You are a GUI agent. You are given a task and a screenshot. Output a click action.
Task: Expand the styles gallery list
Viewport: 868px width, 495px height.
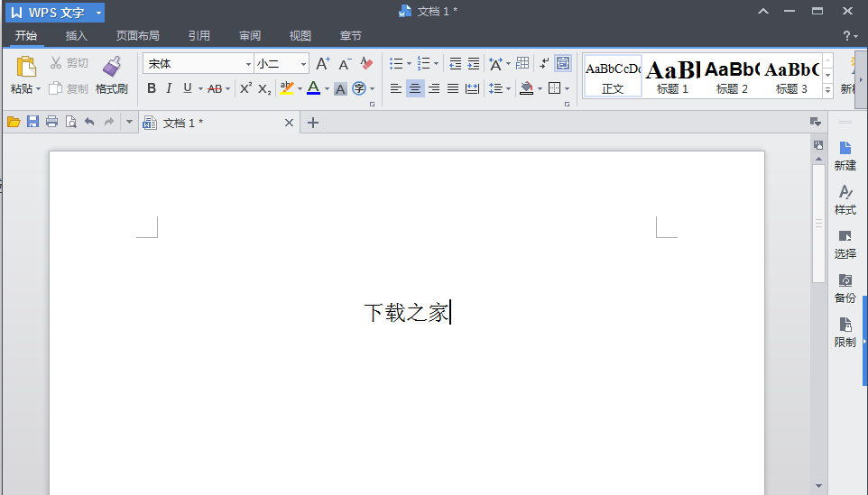pyautogui.click(x=827, y=90)
